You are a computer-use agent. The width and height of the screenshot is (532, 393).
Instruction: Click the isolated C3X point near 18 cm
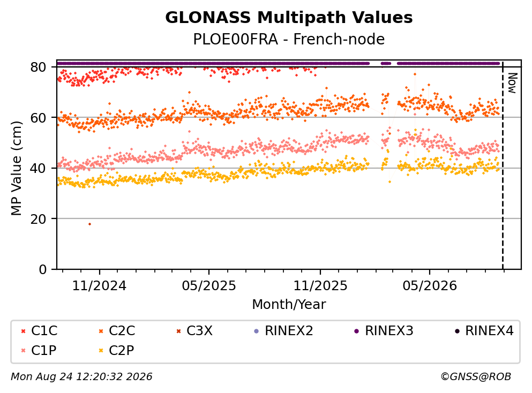tap(89, 224)
